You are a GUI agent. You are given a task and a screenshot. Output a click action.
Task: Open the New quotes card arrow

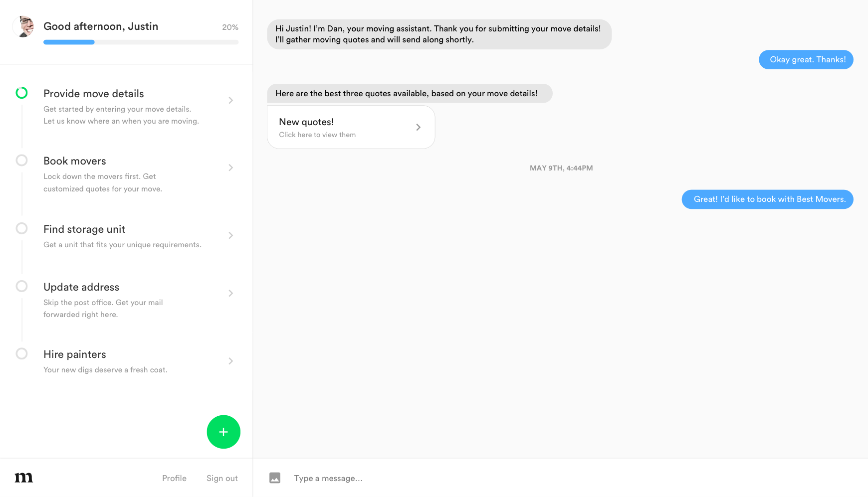(x=418, y=127)
